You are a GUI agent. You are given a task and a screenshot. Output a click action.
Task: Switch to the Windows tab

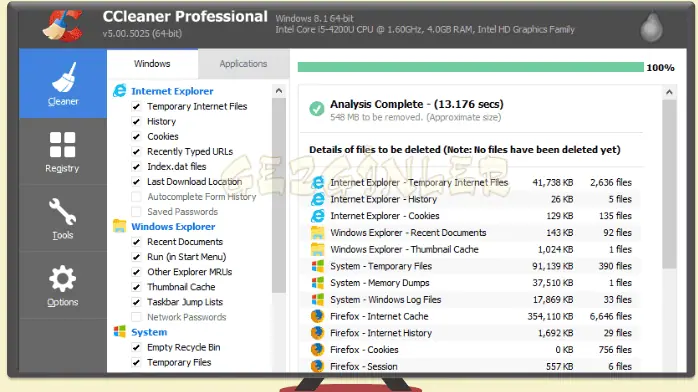152,64
